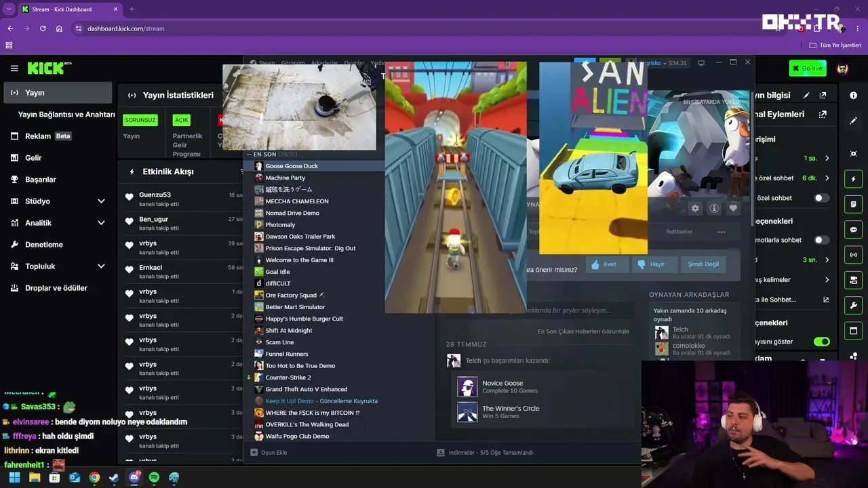Pop out the stream info panel
Viewport: 868px width, 488px height.
[823, 96]
